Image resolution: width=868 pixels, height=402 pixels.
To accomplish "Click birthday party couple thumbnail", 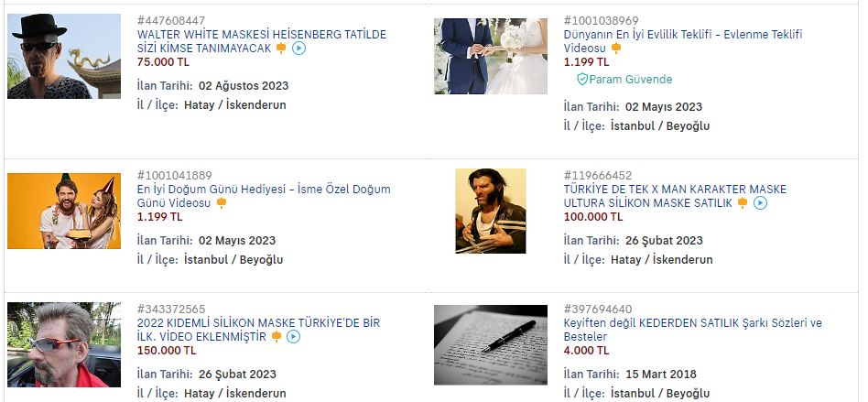I will pyautogui.click(x=64, y=211).
